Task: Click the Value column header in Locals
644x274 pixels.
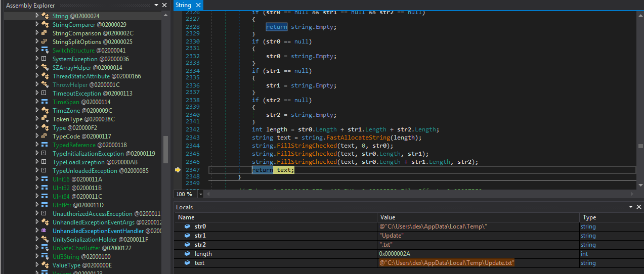Action: point(388,217)
